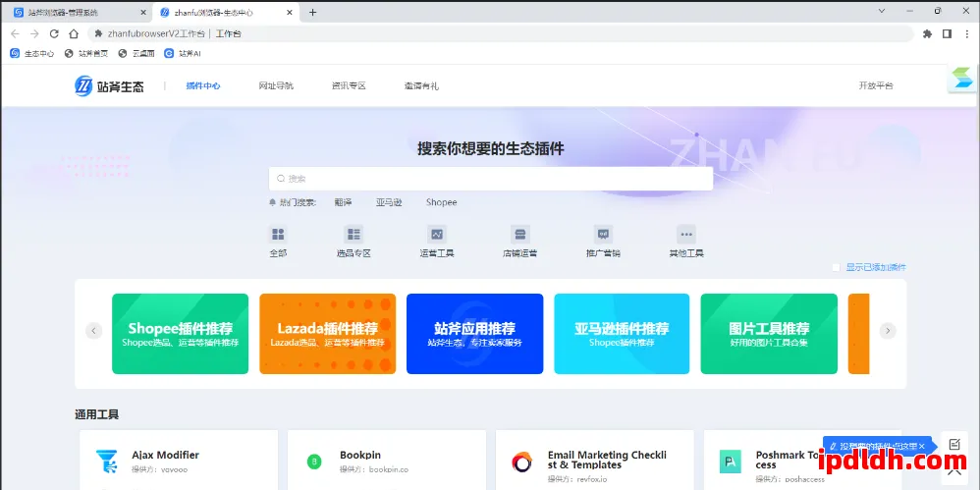Select the 运营工具 category icon
This screenshot has height=490, width=980.
pos(437,235)
